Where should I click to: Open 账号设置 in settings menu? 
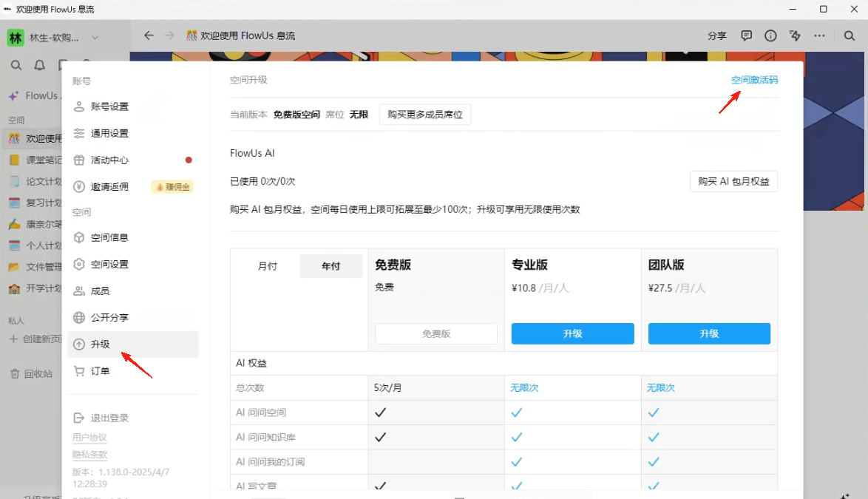133,106
